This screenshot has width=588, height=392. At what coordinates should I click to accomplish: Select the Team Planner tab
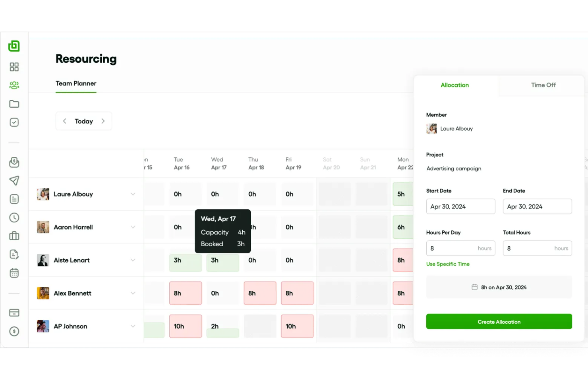[x=76, y=83]
